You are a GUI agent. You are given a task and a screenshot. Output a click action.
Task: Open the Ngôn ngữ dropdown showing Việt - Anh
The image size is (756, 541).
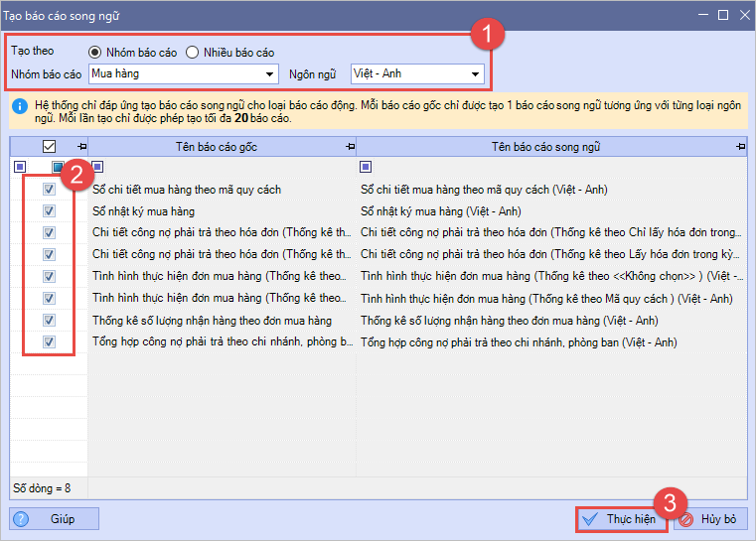(x=476, y=74)
